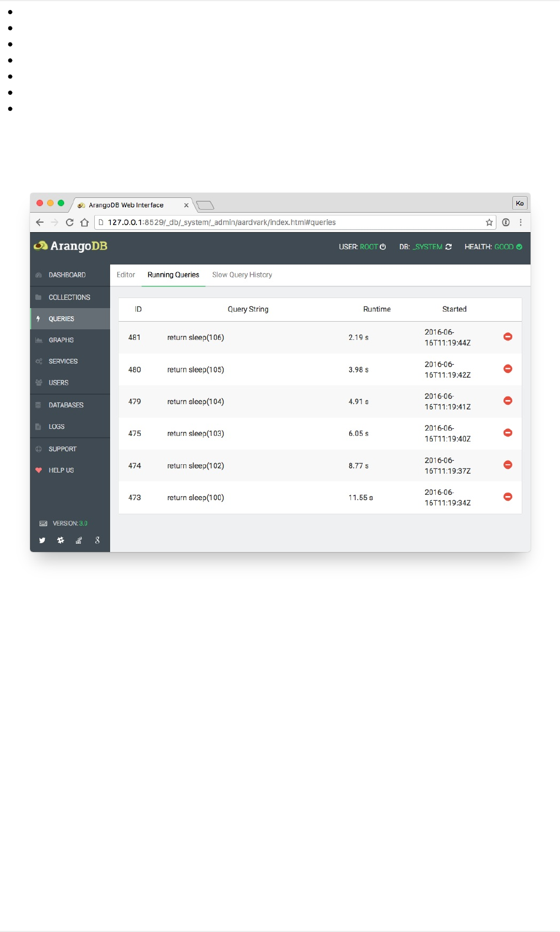Open the Databases sidebar item
Image resolution: width=560 pixels, height=932 pixels.
coord(70,405)
